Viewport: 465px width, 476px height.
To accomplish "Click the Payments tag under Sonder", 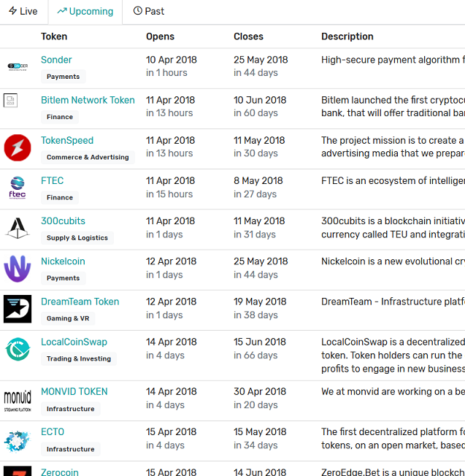I will pyautogui.click(x=63, y=77).
